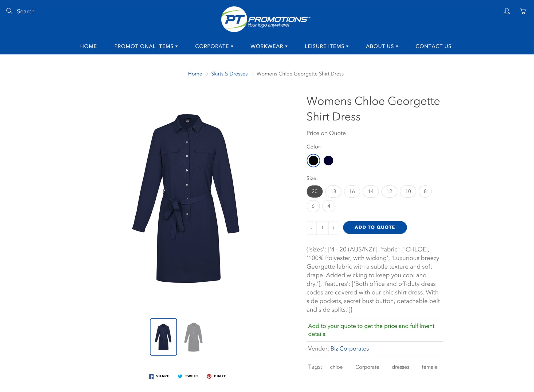Screen dimensions: 534x392
Task: Expand the Promotional Items dropdown menu
Action: [146, 46]
